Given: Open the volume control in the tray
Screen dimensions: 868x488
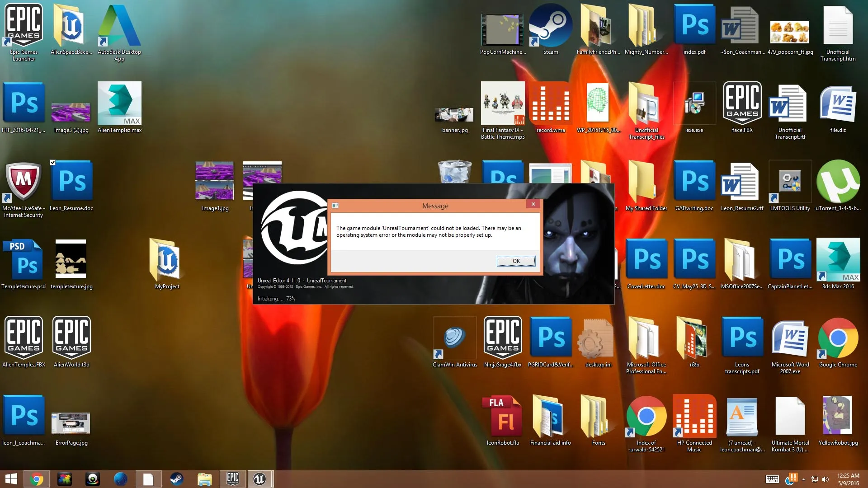Looking at the screenshot, I should click(x=826, y=479).
